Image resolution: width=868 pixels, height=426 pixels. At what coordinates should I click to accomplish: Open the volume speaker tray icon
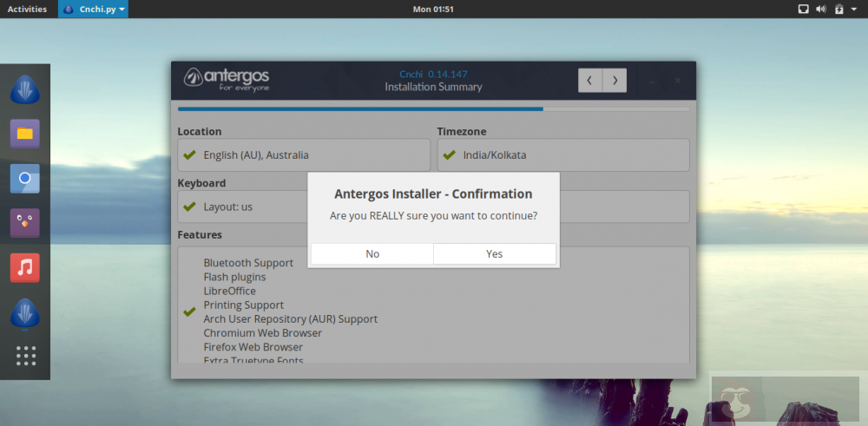point(821,9)
